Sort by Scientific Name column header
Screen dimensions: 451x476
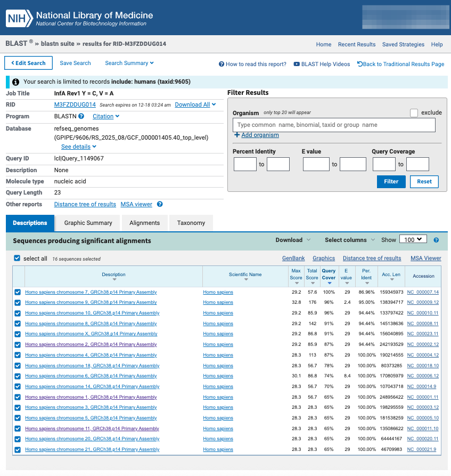245,276
